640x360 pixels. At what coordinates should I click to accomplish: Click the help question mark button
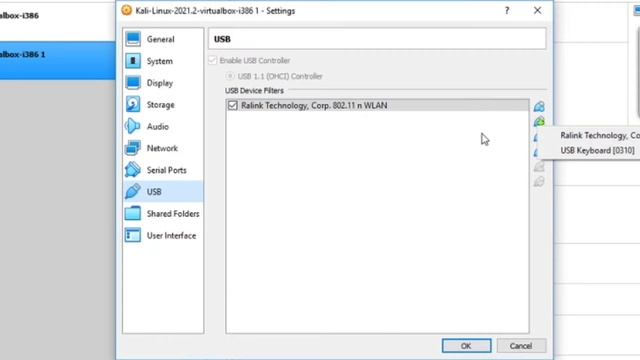click(x=507, y=11)
